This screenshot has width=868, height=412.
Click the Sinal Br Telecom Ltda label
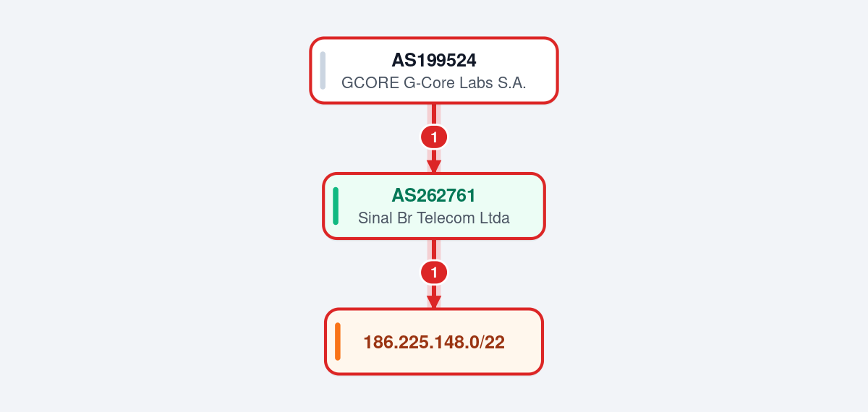[x=434, y=218]
